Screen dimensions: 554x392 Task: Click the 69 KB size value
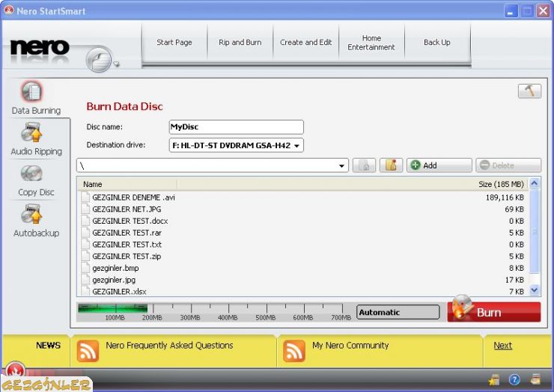pos(514,209)
